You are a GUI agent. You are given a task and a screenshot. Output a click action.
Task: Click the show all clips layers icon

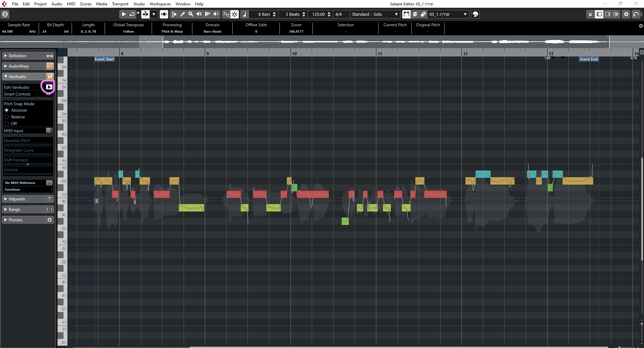tap(423, 14)
